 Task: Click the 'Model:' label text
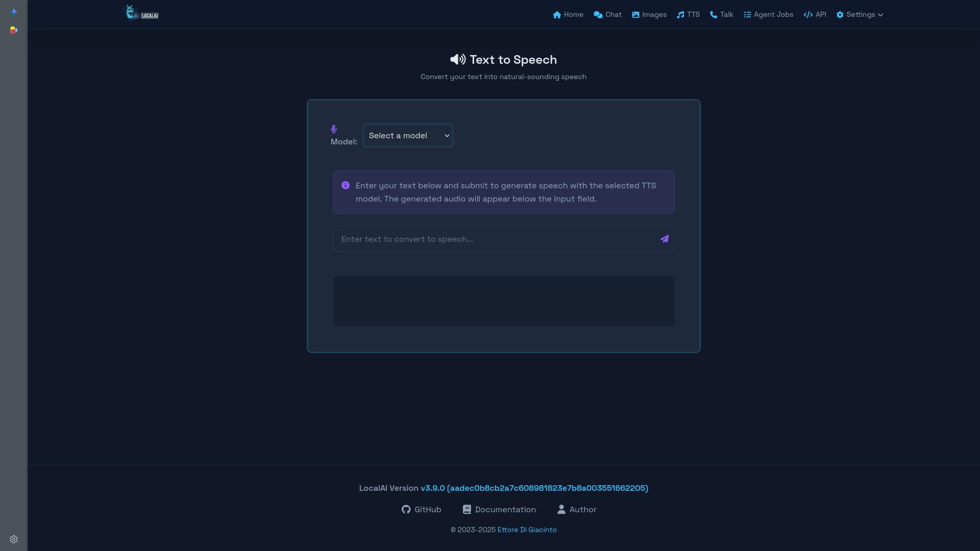(x=344, y=142)
